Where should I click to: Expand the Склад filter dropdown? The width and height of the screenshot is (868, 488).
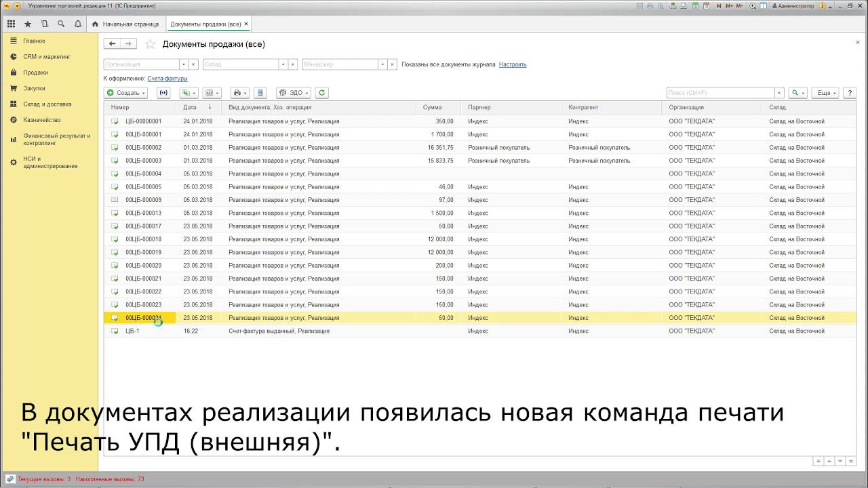coord(283,64)
